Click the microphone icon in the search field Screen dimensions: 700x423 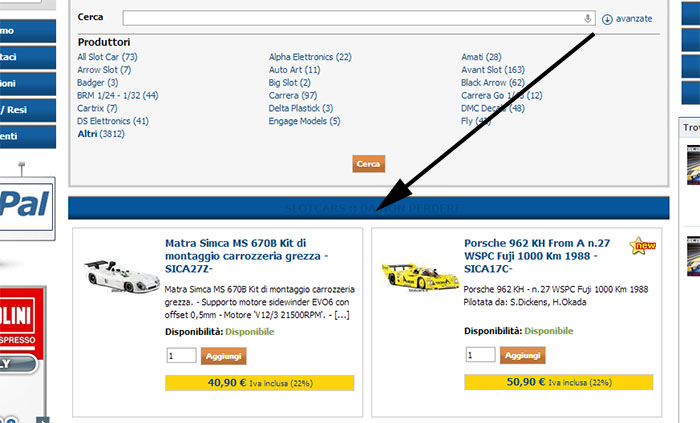coord(588,18)
